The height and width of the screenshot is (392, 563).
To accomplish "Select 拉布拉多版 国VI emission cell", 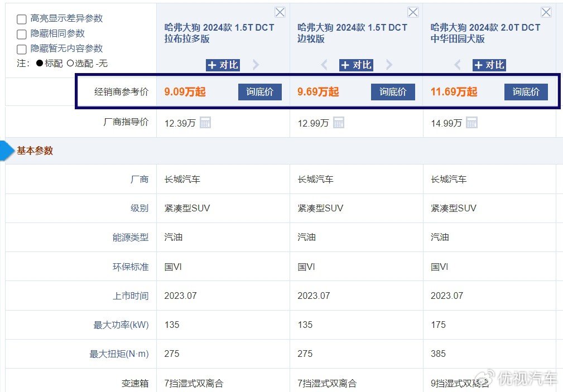I will pyautogui.click(x=173, y=267).
